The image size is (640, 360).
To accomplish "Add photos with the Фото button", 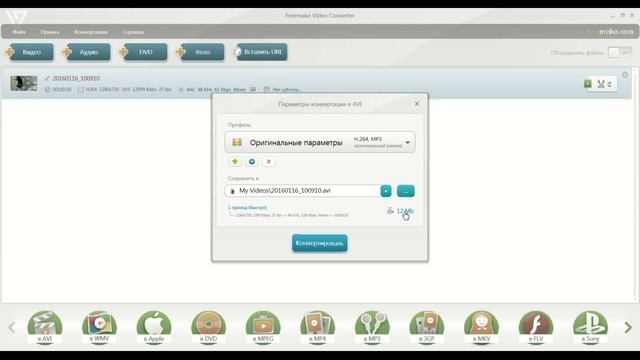I will pyautogui.click(x=202, y=52).
